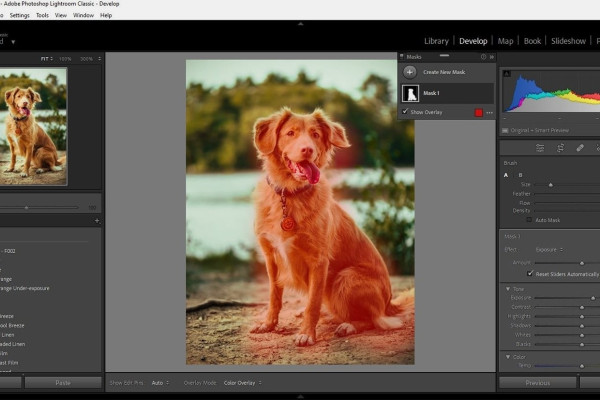This screenshot has width=600, height=400.
Task: Adjust the brush Size slider
Action: 551,185
